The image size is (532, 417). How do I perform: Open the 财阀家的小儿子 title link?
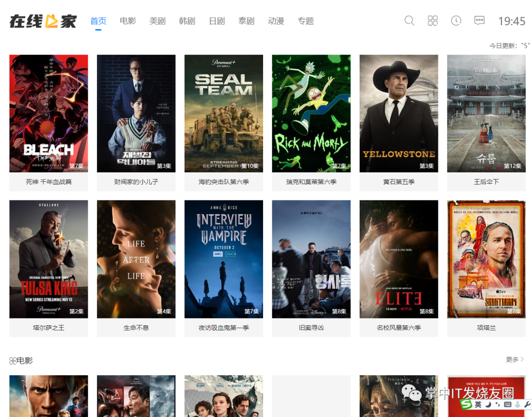[x=136, y=182]
